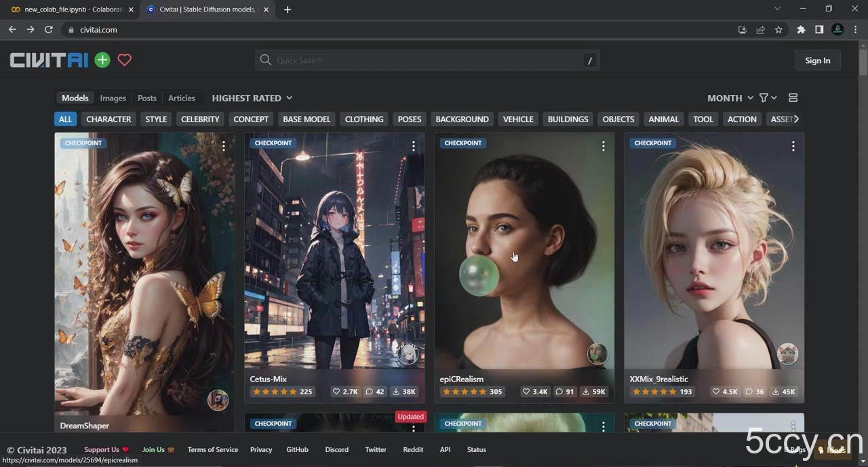Click the Cetus-Mix 42 comments badge
This screenshot has width=868, height=467.
[374, 392]
